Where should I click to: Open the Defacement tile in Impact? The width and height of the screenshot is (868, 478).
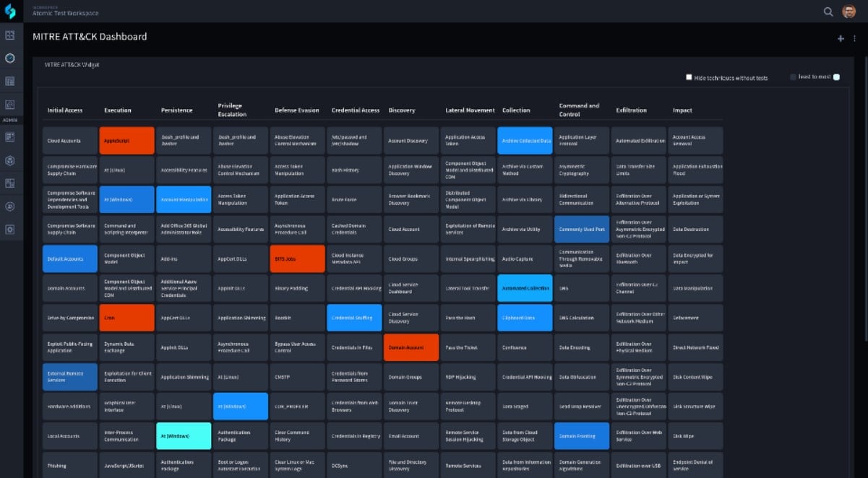(695, 318)
